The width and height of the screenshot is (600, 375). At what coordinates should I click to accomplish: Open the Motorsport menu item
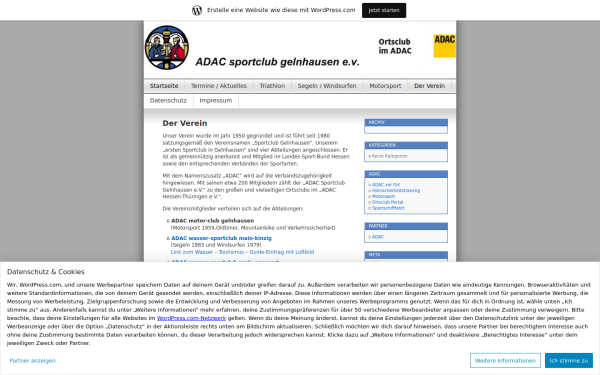(385, 86)
